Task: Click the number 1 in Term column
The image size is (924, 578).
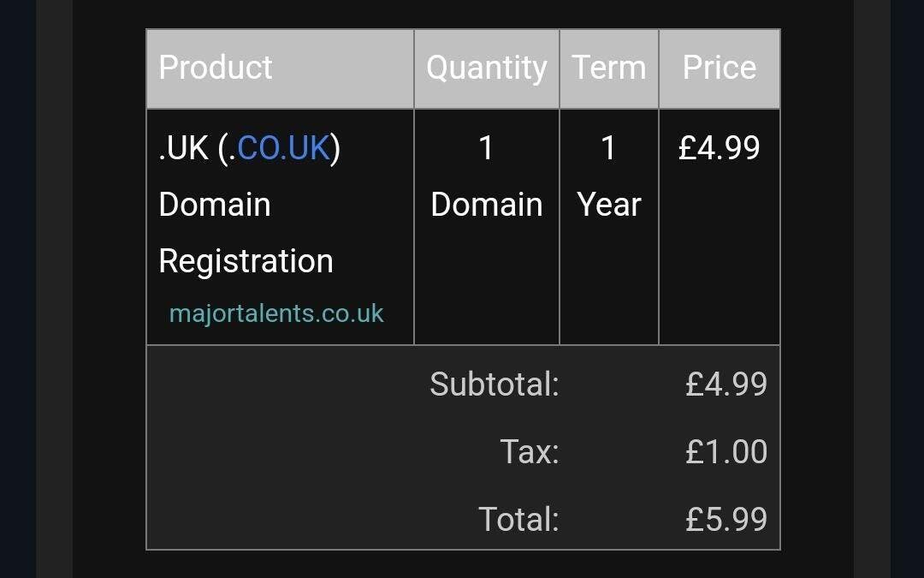Action: pyautogui.click(x=608, y=148)
